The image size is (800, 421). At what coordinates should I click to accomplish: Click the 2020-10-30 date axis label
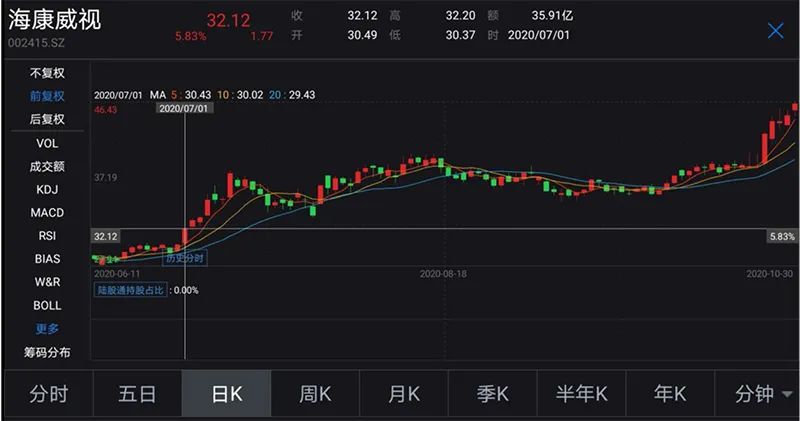coord(769,274)
